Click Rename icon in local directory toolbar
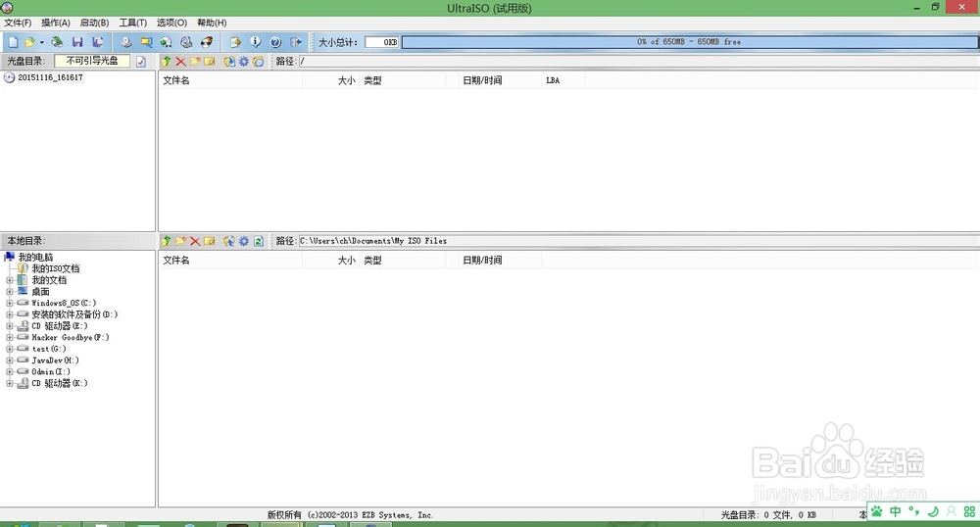This screenshot has width=980, height=527. (x=210, y=241)
